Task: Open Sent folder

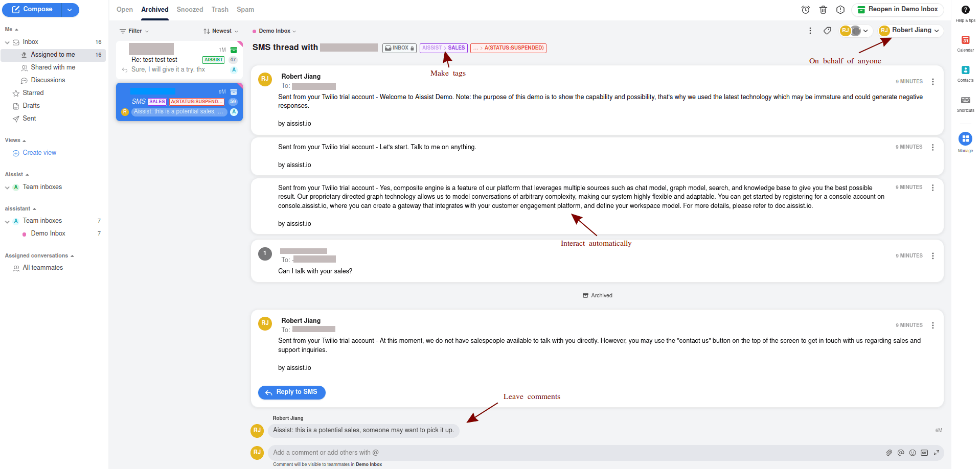Action: (29, 119)
